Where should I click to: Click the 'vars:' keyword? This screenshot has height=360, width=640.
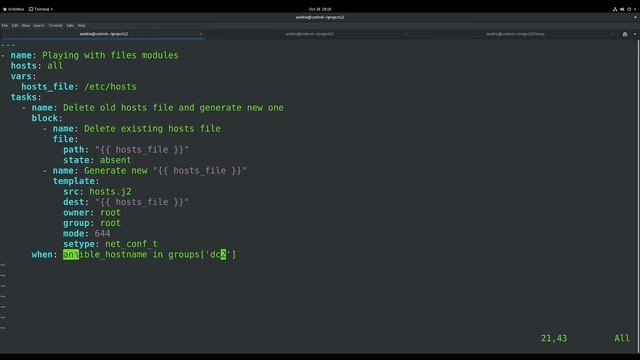click(24, 76)
